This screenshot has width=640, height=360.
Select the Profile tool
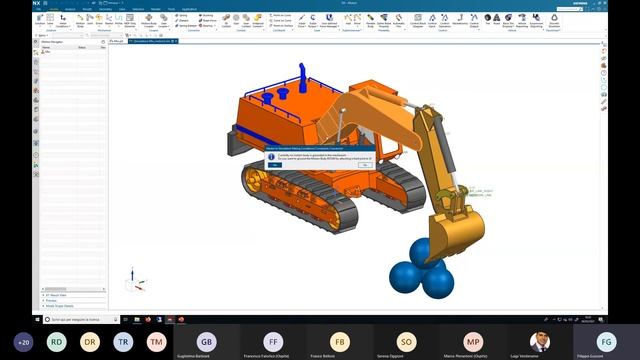[x=119, y=20]
